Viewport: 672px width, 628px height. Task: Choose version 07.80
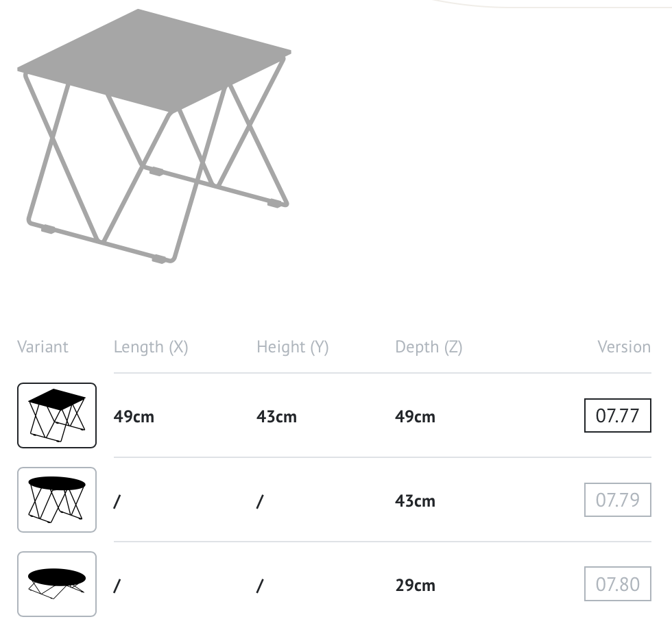[618, 584]
